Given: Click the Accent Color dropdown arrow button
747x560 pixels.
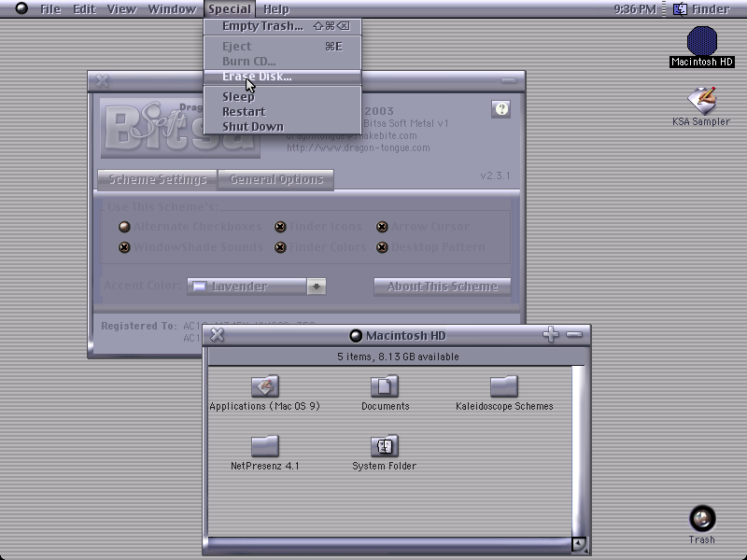Looking at the screenshot, I should [x=317, y=287].
